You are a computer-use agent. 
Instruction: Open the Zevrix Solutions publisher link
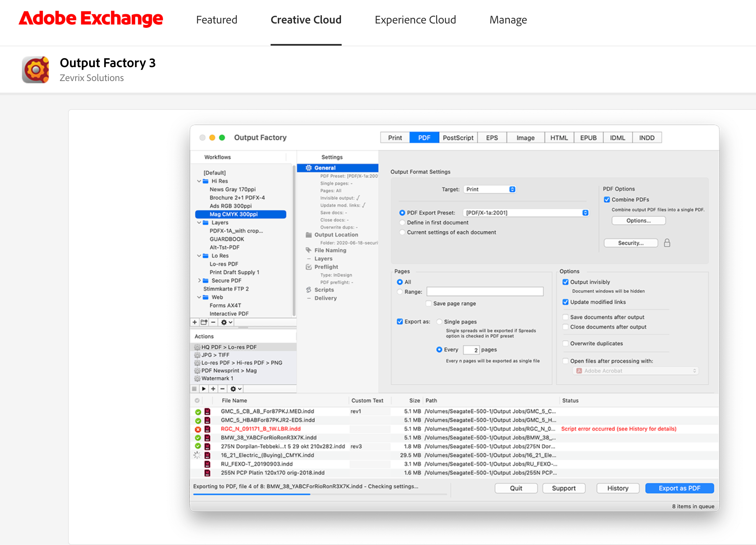coord(92,78)
